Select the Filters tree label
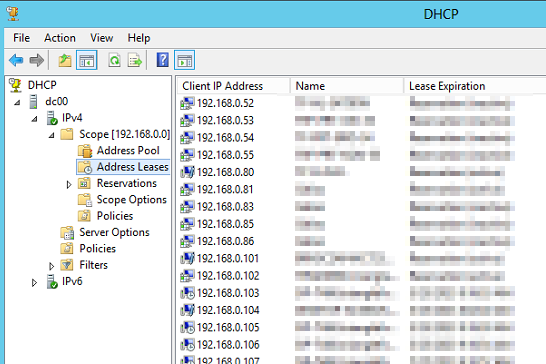Viewport: 546px width, 364px height. click(93, 265)
